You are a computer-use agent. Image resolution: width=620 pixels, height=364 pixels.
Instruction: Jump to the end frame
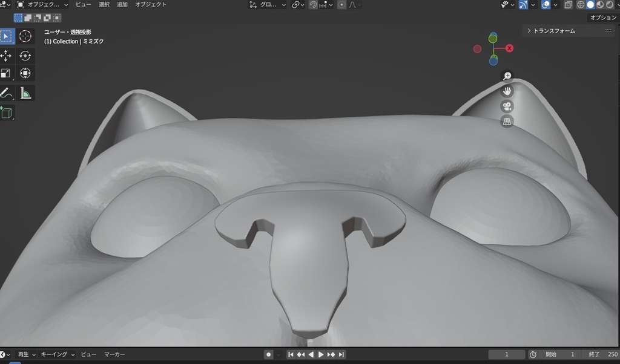(341, 354)
